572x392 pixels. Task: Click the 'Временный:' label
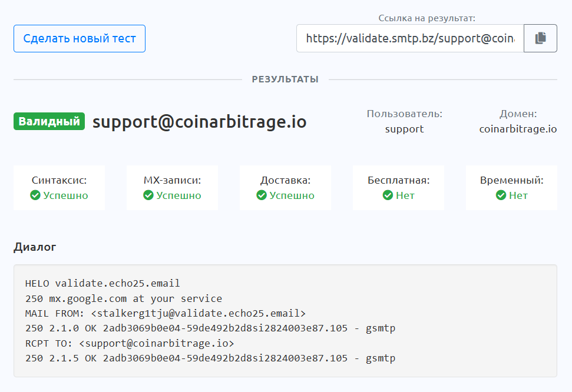click(x=511, y=180)
